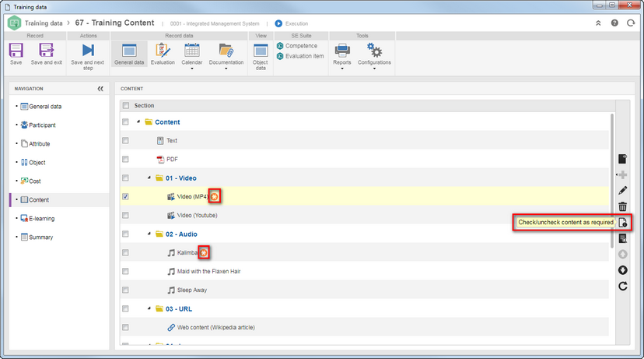The height and width of the screenshot is (359, 644).
Task: Collapse the Navigation panel
Action: pos(100,89)
